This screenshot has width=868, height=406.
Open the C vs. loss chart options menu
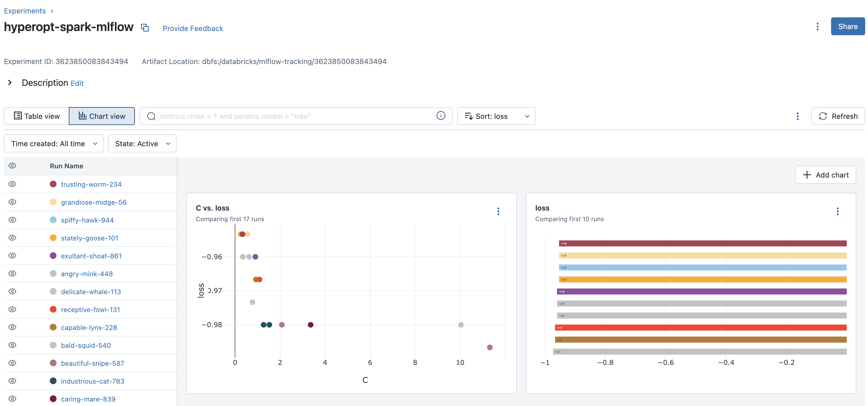click(498, 211)
